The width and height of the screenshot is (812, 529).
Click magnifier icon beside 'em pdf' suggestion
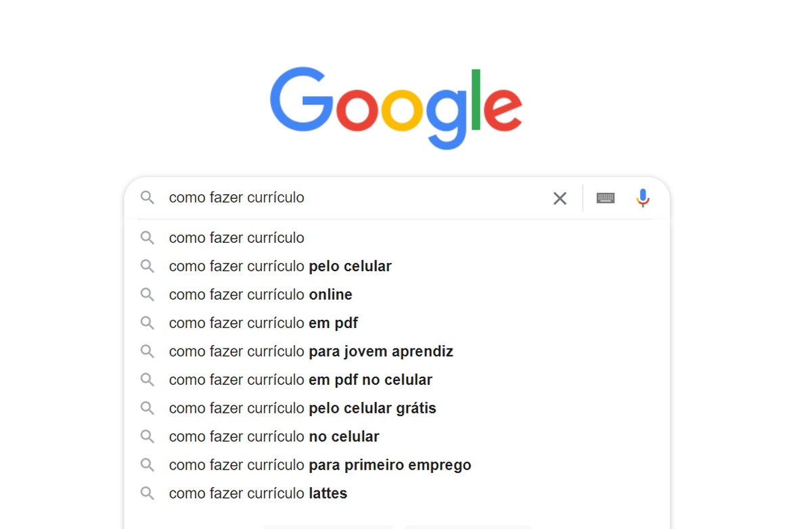pyautogui.click(x=147, y=323)
